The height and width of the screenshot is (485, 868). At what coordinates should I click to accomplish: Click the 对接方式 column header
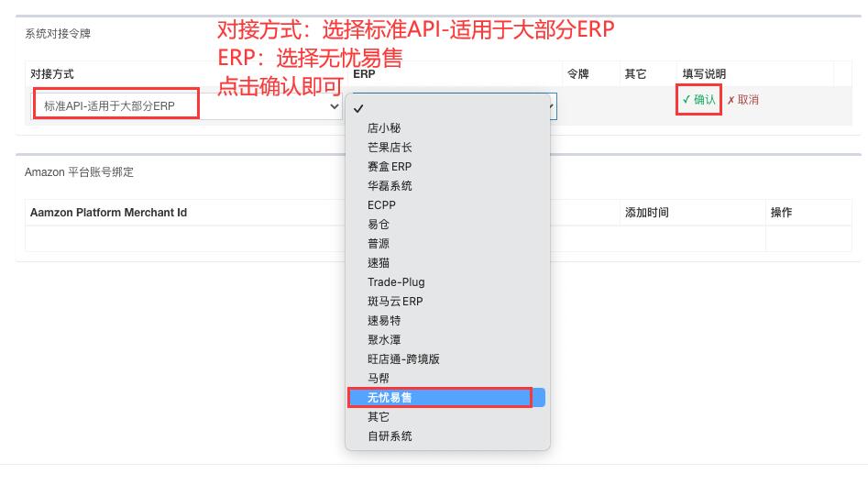52,74
